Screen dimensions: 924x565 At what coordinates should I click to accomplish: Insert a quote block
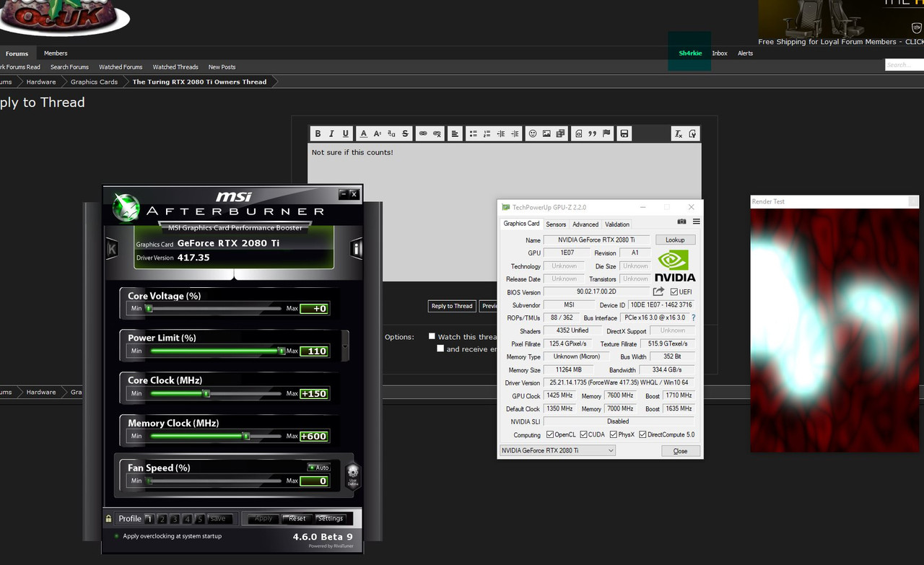point(593,133)
